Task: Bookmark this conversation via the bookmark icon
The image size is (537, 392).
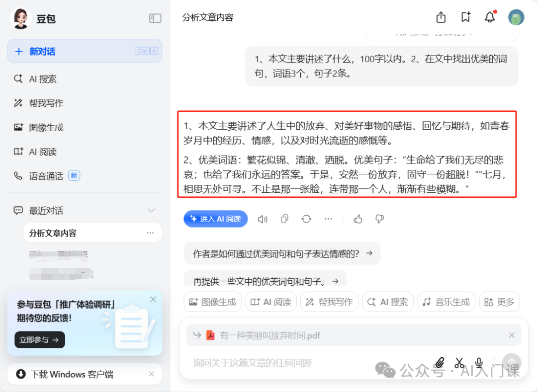Action: tap(465, 17)
